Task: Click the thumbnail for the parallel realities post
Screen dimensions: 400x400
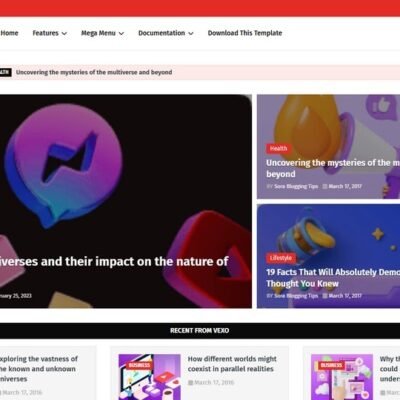Action: (x=149, y=377)
